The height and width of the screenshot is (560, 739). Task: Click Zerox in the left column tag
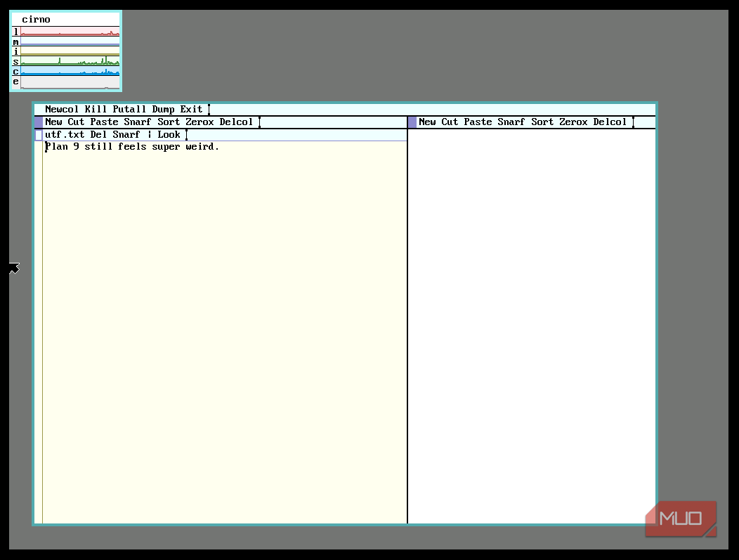tap(200, 122)
